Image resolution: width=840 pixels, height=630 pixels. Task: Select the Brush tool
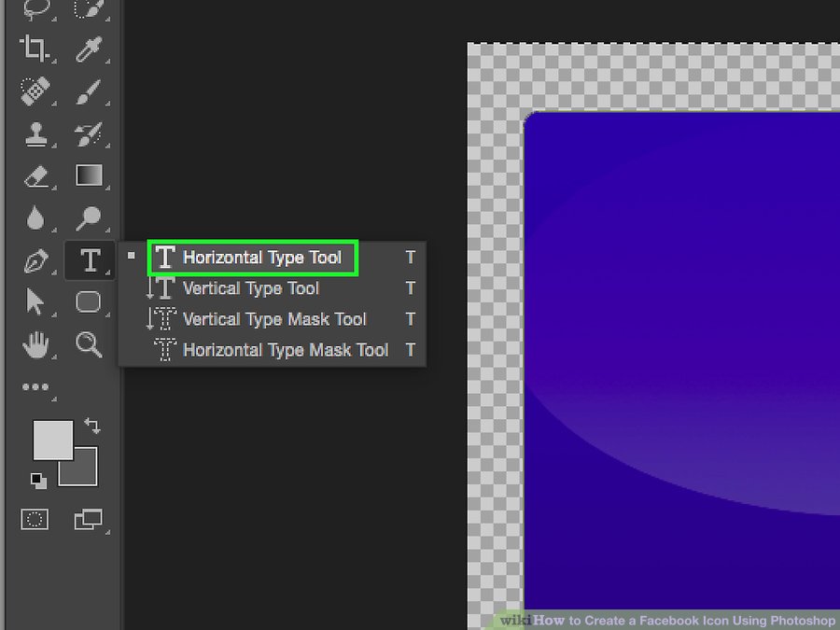coord(89,91)
